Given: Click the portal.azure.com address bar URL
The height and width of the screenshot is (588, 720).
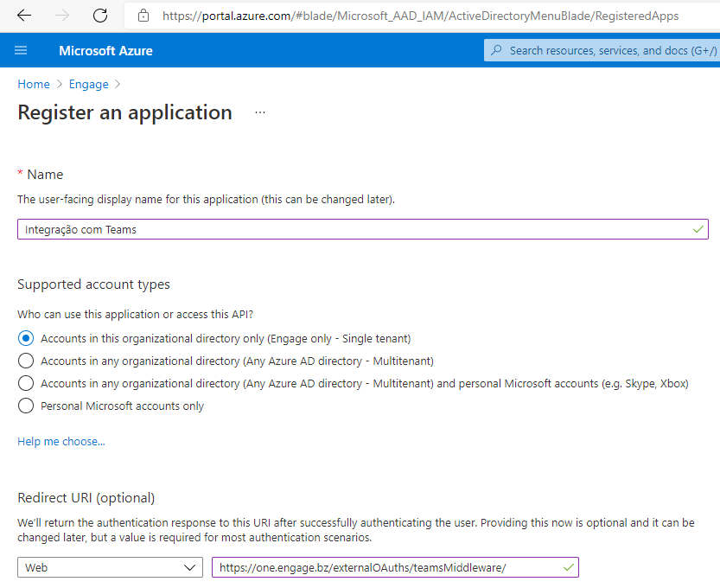Looking at the screenshot, I should tap(420, 16).
